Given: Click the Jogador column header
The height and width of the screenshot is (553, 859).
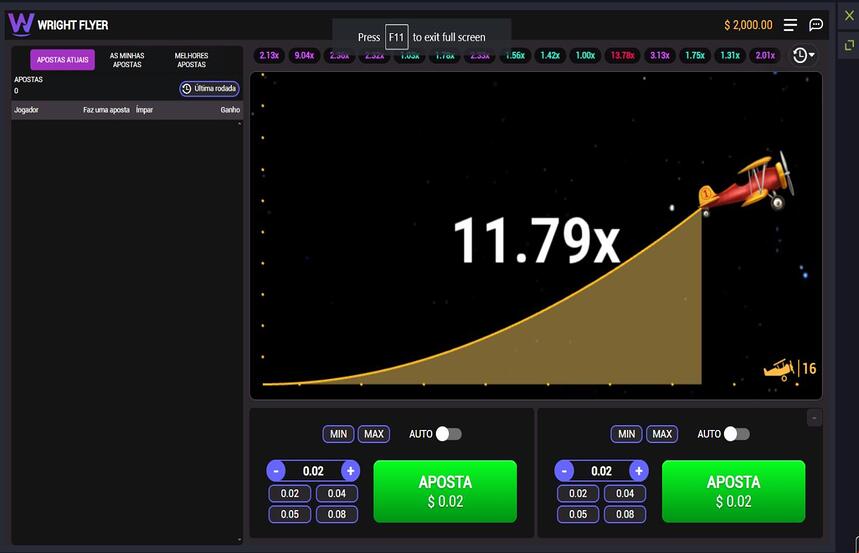Looking at the screenshot, I should click(x=26, y=110).
